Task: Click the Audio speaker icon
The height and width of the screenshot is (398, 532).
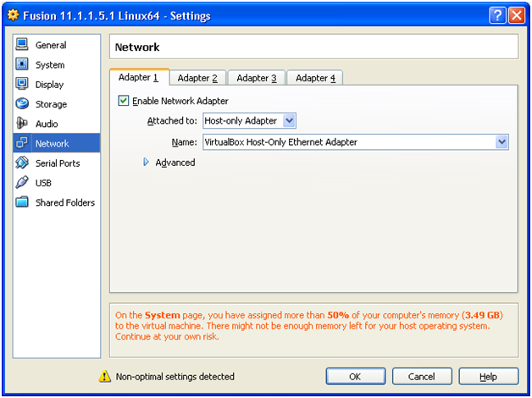Action: pyautogui.click(x=22, y=123)
